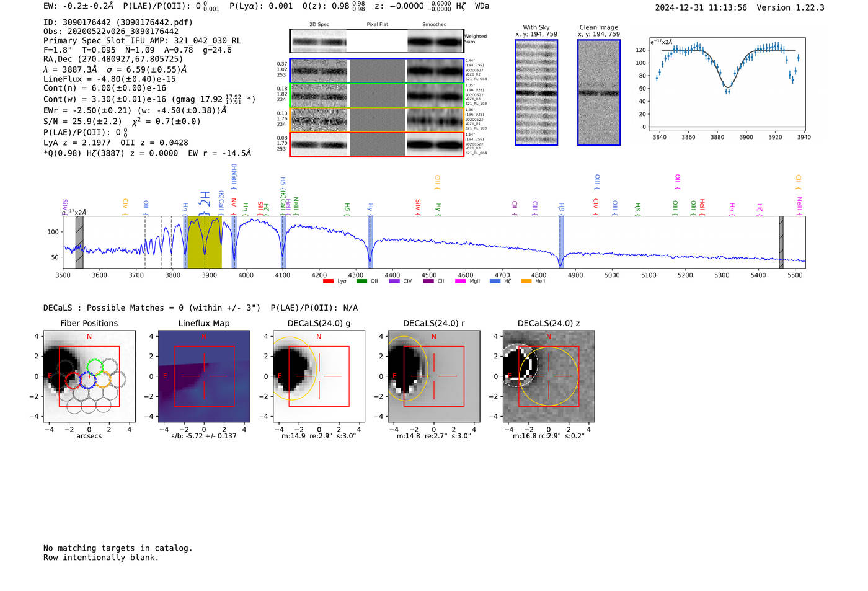Image resolution: width=868 pixels, height=591 pixels.
Task: Click the blue fiber circle in Fiber Positions
Action: [x=88, y=381]
